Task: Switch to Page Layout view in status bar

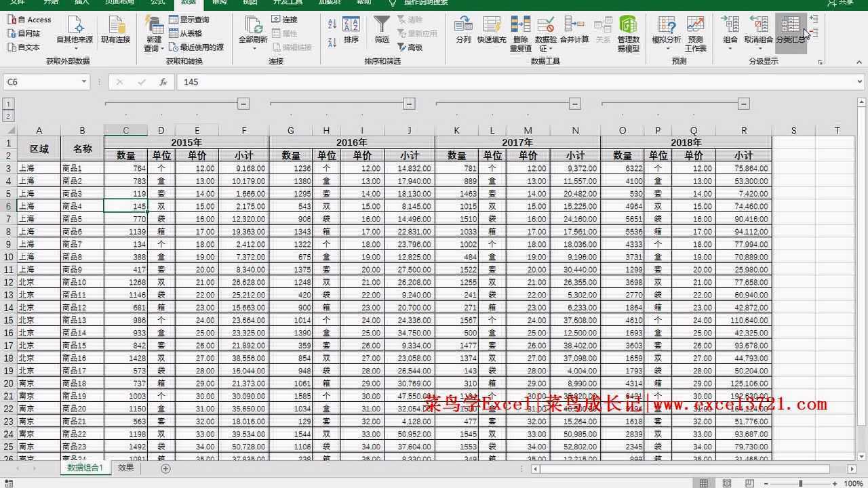Action: click(x=726, y=483)
